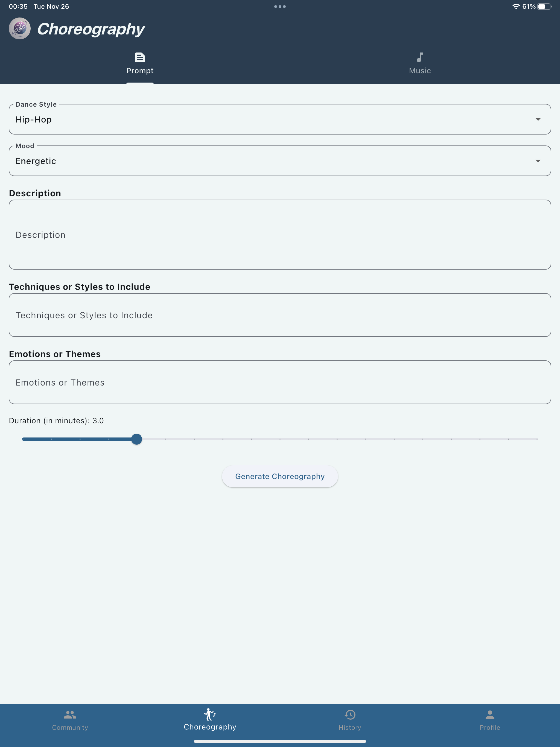Open the Music note icon tab
The image size is (560, 747).
420,57
